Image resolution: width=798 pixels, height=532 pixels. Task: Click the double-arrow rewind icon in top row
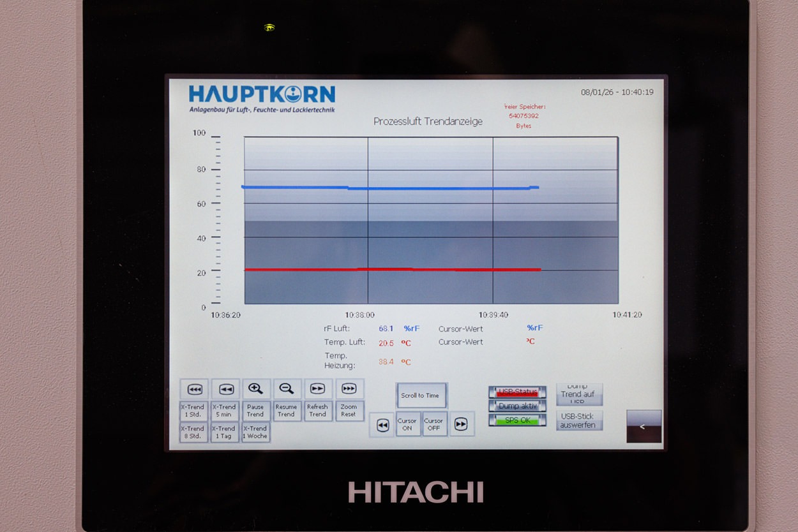coord(225,389)
